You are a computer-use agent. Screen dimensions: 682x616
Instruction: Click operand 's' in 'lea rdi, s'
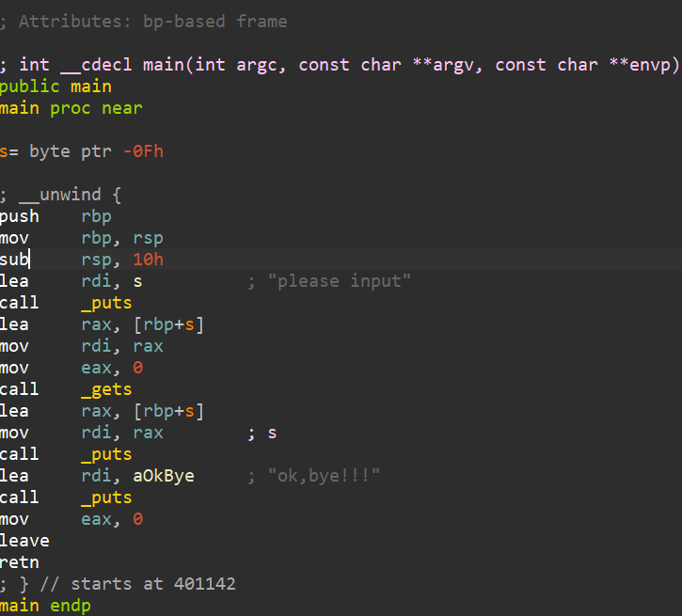pyautogui.click(x=138, y=282)
